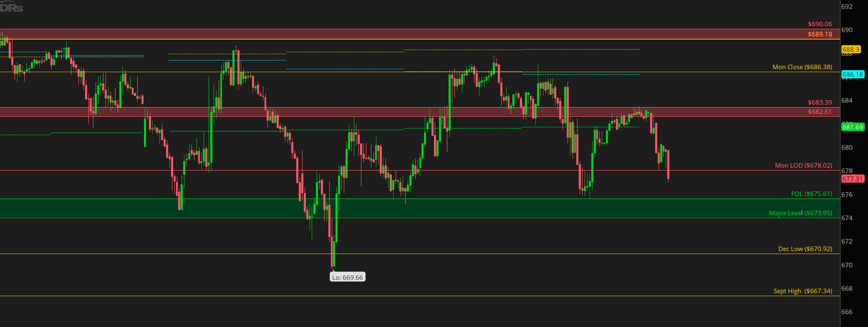868x327 pixels.
Task: Select the PDL ($675.61) level label
Action: point(811,194)
